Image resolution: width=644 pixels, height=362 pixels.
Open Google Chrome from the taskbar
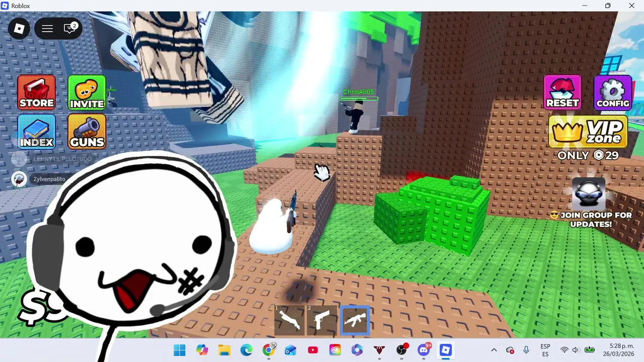[269, 350]
